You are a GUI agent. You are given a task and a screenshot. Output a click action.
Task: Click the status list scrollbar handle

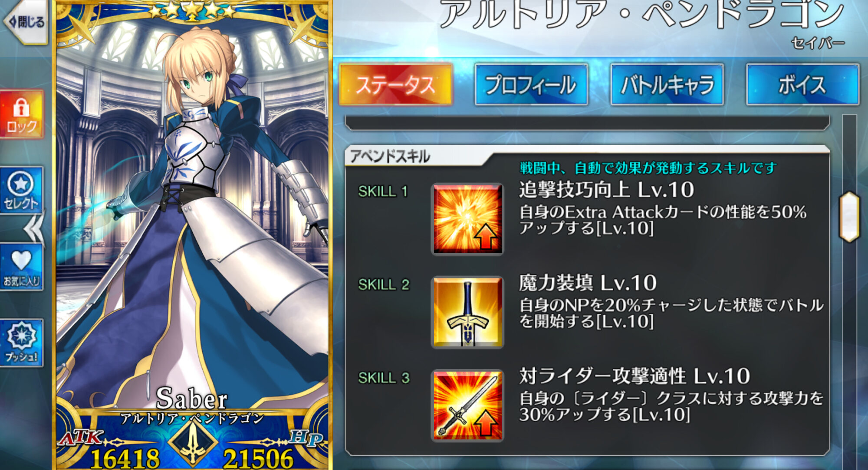click(849, 216)
